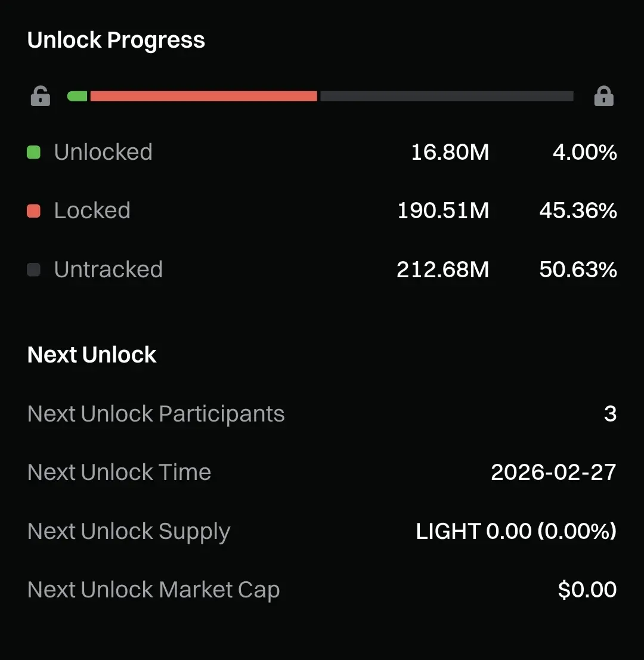Click the red Locked legend dot
Viewport: 644px width, 660px height.
34,211
